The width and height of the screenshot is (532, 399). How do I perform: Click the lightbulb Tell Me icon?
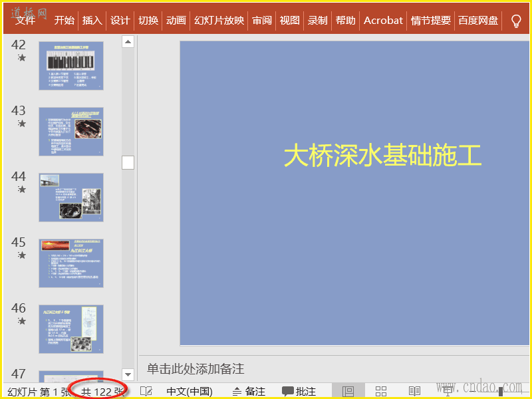tap(516, 21)
